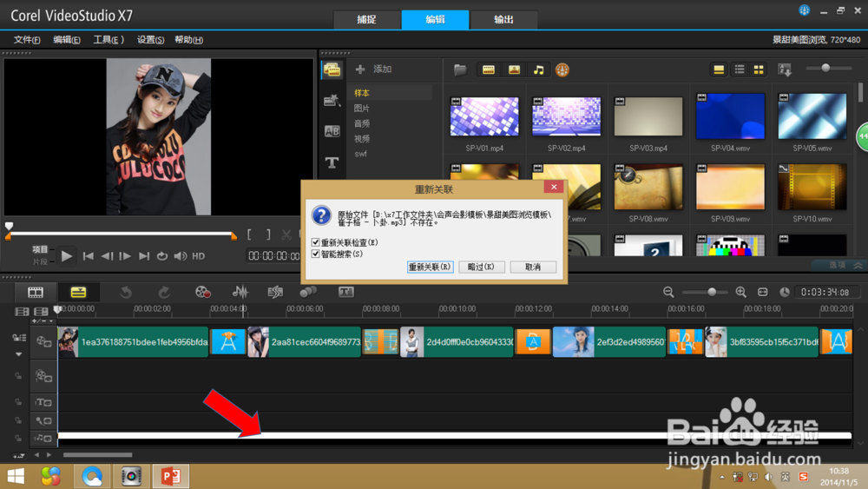Open the Instant Project panel icon

332,100
